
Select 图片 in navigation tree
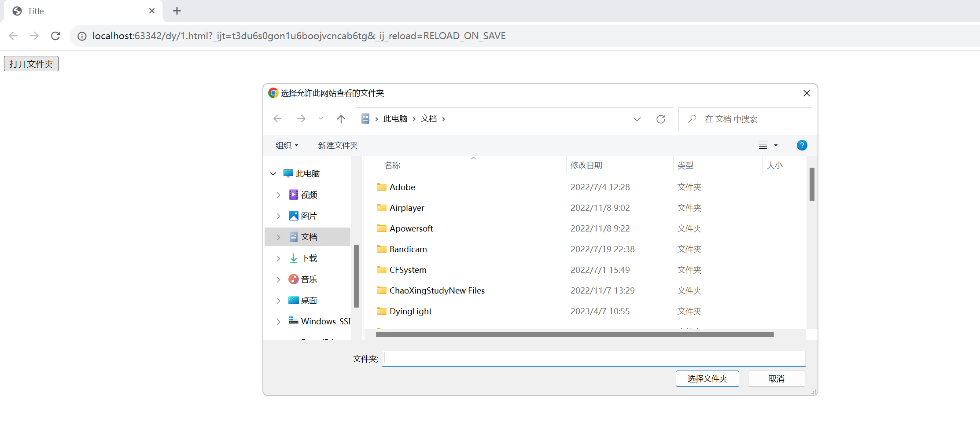click(x=309, y=216)
